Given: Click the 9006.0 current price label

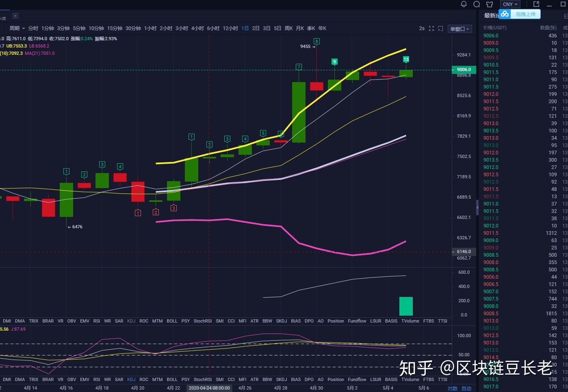Looking at the screenshot, I should tap(464, 69).
